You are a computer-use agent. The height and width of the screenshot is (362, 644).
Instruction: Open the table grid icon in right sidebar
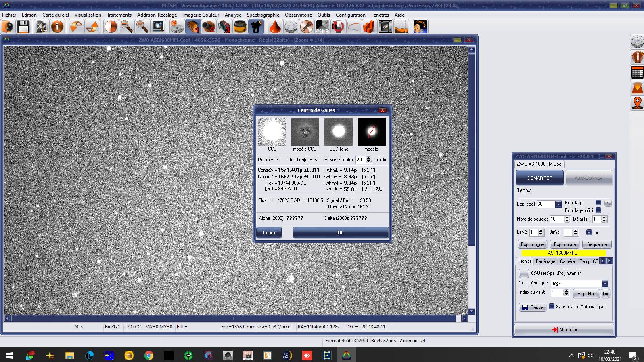tap(637, 73)
